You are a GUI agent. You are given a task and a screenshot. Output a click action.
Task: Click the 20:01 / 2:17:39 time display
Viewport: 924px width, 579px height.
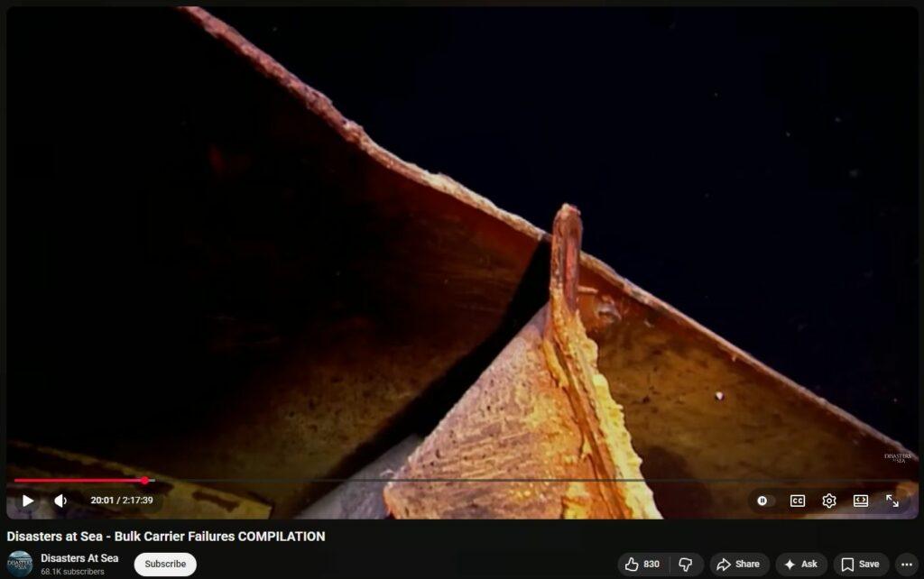coord(122,501)
